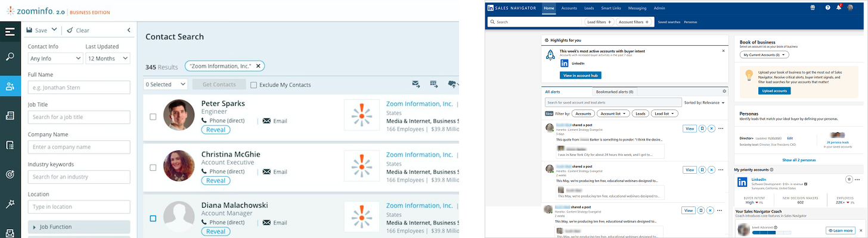The image size is (868, 238).
Task: Change the Sorted by: Relevance dropdown
Action: click(x=704, y=102)
